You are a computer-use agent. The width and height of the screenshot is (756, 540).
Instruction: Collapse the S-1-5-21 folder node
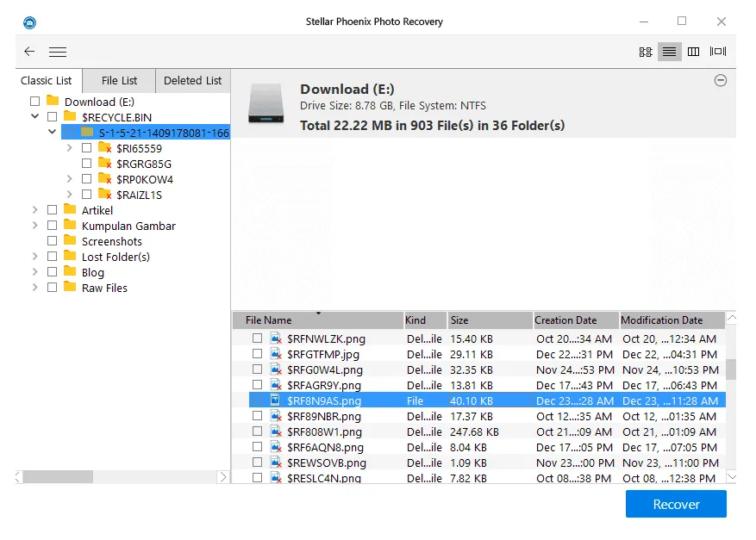coord(52,132)
